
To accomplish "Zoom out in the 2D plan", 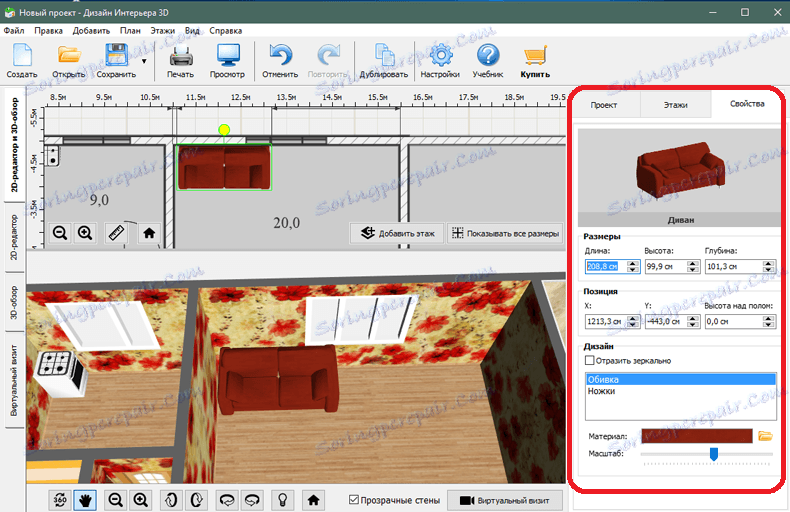I will pos(60,233).
